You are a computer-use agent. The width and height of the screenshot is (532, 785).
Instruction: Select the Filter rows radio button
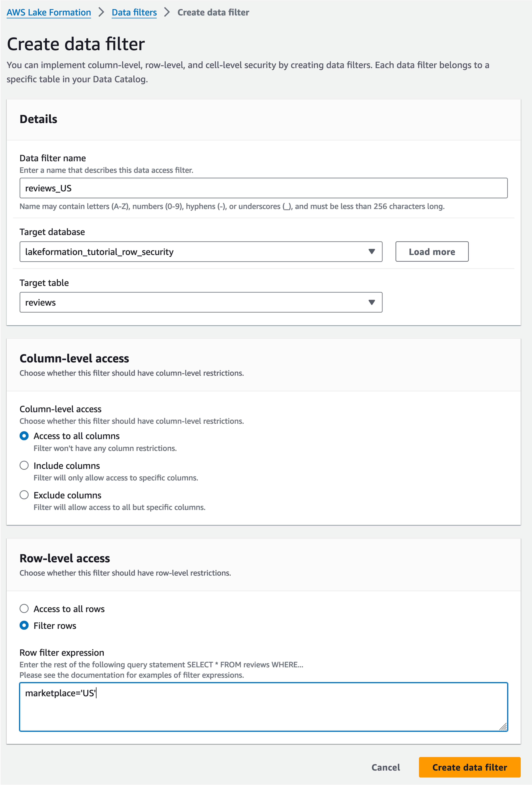(24, 626)
